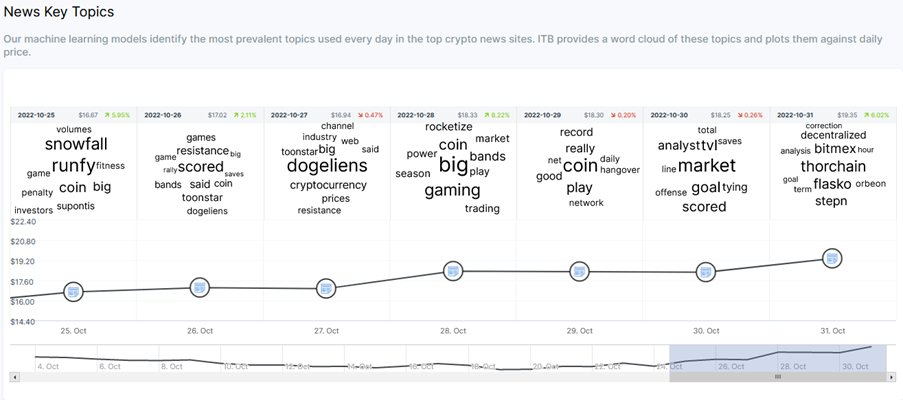Click the 31 Oct news marker
This screenshot has height=400, width=903.
[832, 258]
